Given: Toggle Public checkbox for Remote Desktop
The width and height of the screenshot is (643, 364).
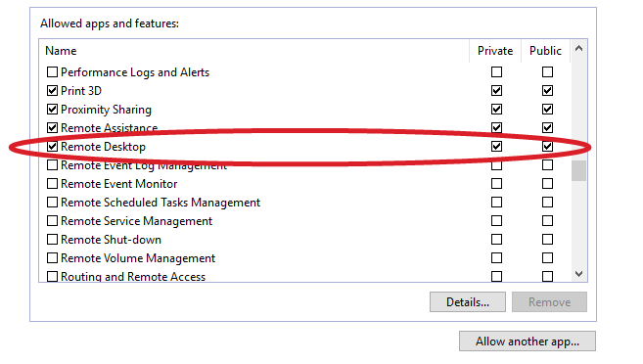Looking at the screenshot, I should tap(547, 147).
